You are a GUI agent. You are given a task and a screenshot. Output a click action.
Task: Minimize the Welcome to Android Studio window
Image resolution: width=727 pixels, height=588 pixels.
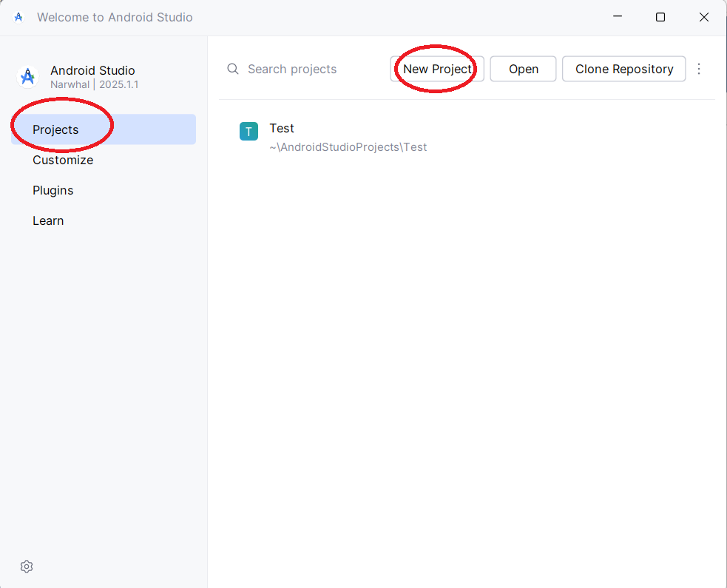(x=617, y=17)
